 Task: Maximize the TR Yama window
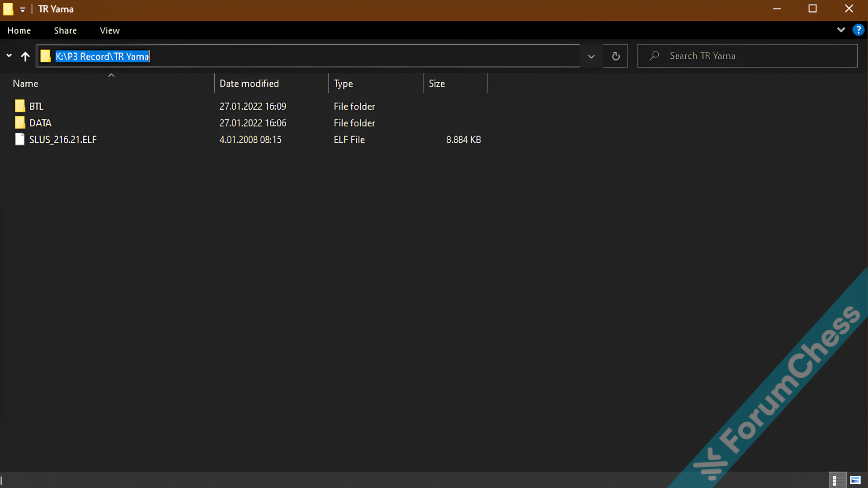[x=812, y=9]
